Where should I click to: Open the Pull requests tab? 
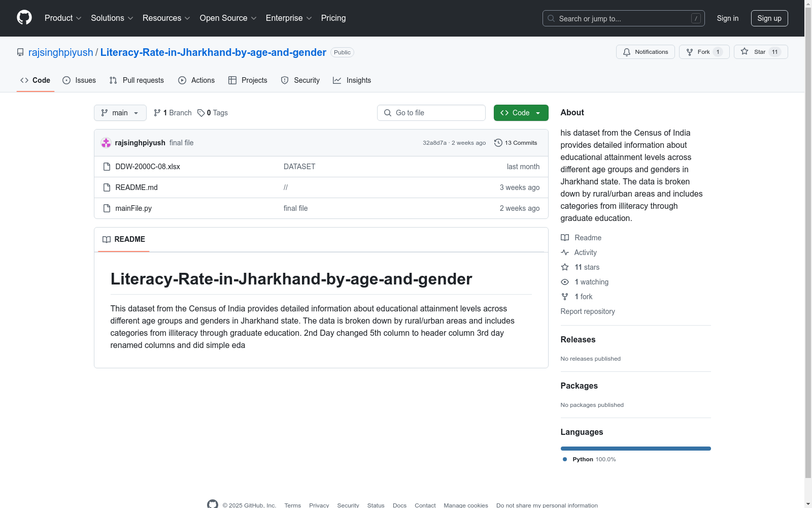pyautogui.click(x=137, y=80)
